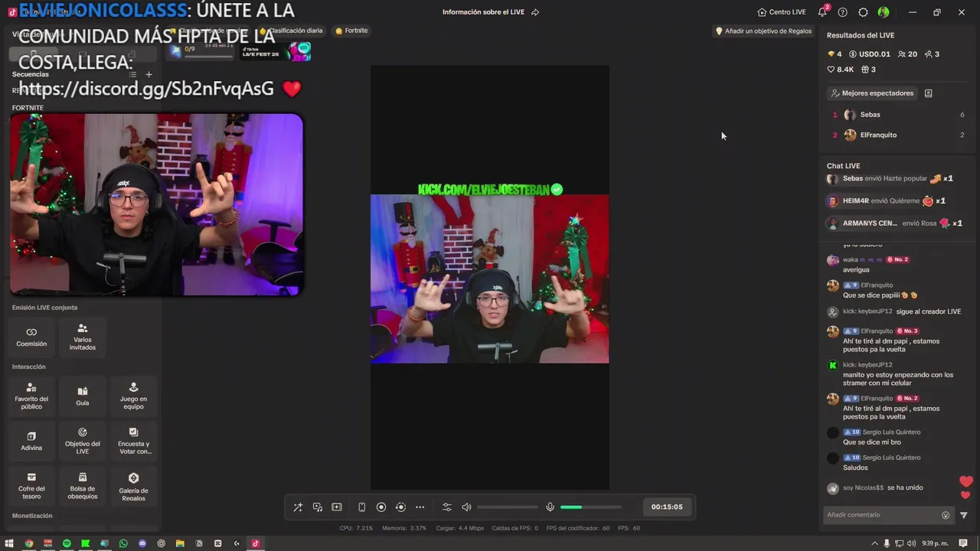Viewport: 980px width, 551px height.
Task: Open the audio mixer settings sliders icon
Action: [447, 507]
